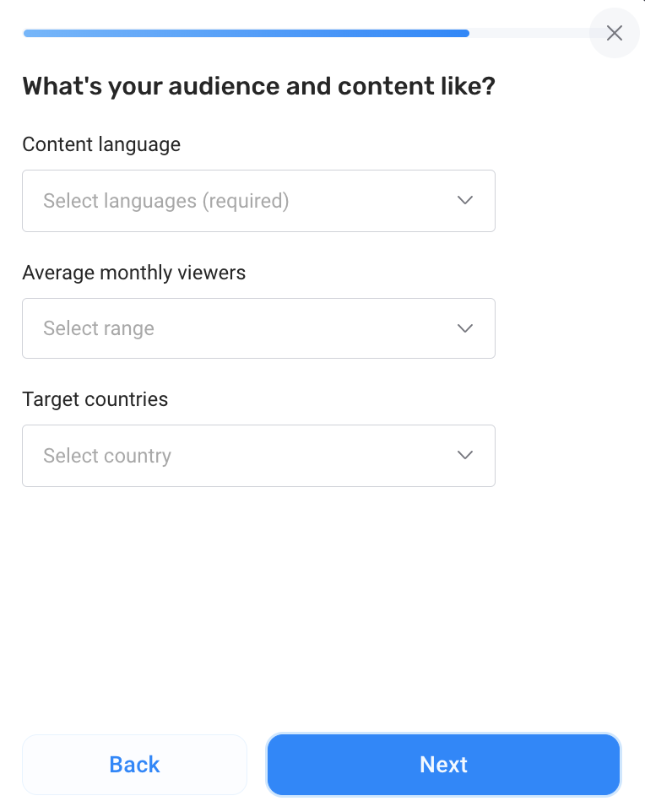Click the word 'Next' on blue button
The height and width of the screenshot is (812, 645).
click(x=443, y=765)
